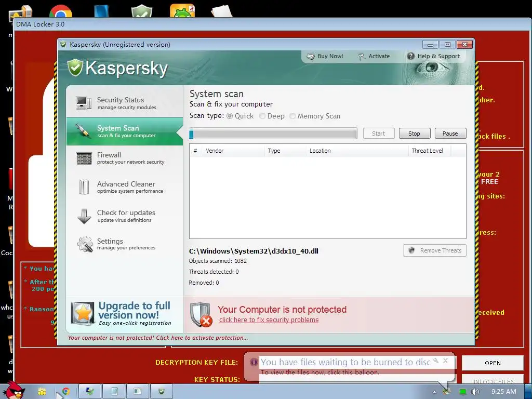Screen dimensions: 532x399
Task: Click the Start scan button
Action: tap(379, 134)
